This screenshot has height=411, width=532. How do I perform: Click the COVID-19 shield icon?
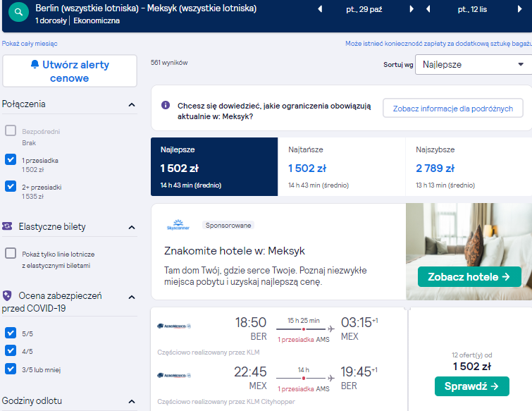(7, 295)
